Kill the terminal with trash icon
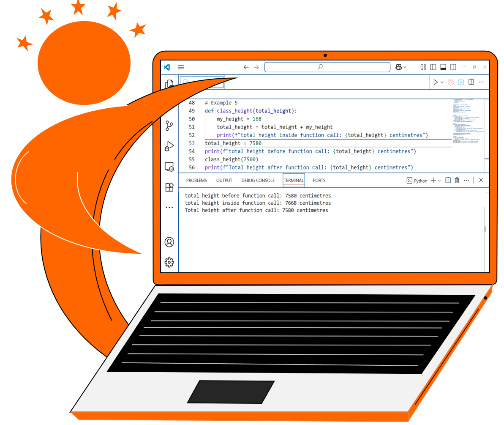This screenshot has width=504, height=425. click(x=457, y=181)
